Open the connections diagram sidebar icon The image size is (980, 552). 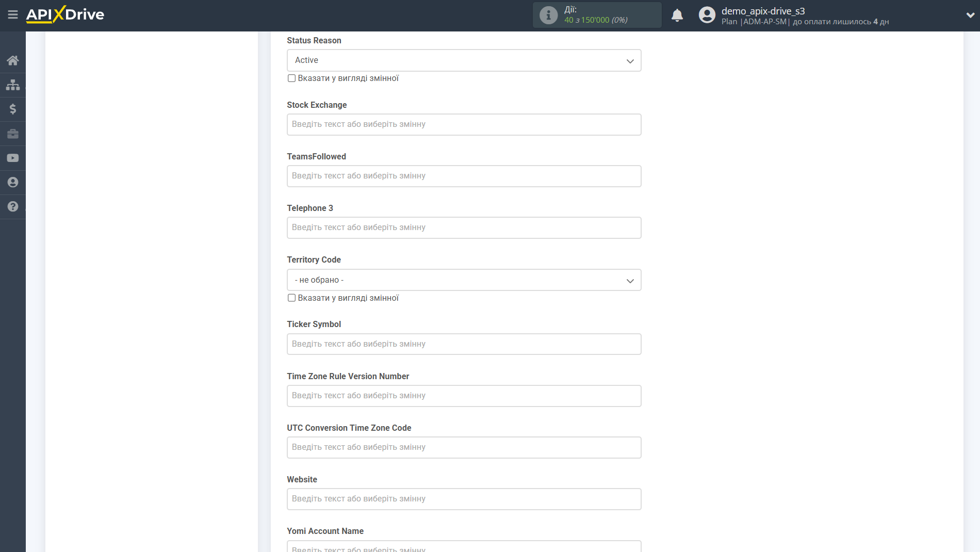(13, 85)
